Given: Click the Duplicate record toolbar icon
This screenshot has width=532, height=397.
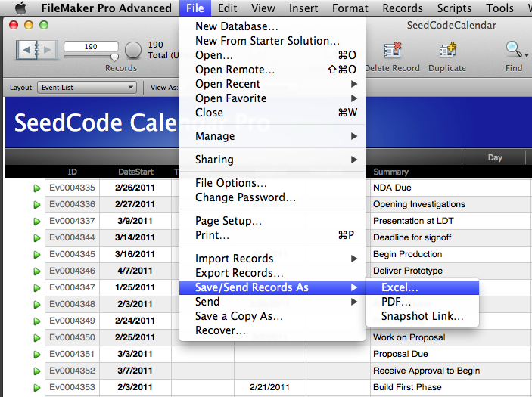Looking at the screenshot, I should point(447,49).
